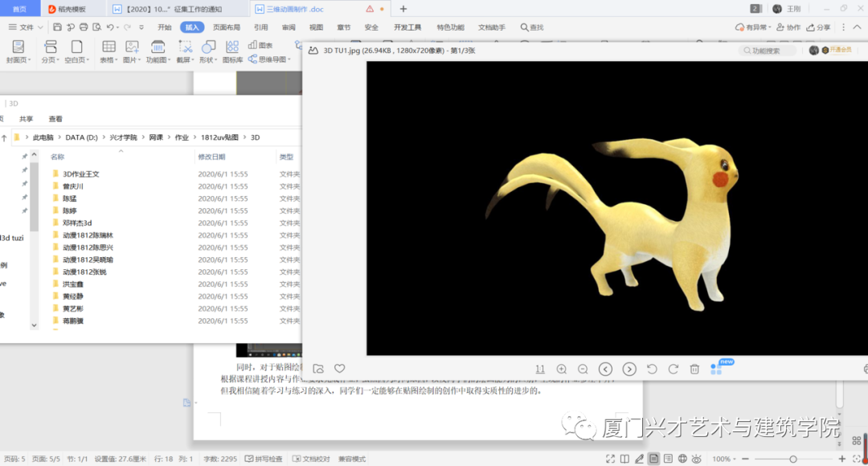Select the 3D作业王文 folder in explorer
This screenshot has height=466, width=868.
(80, 174)
